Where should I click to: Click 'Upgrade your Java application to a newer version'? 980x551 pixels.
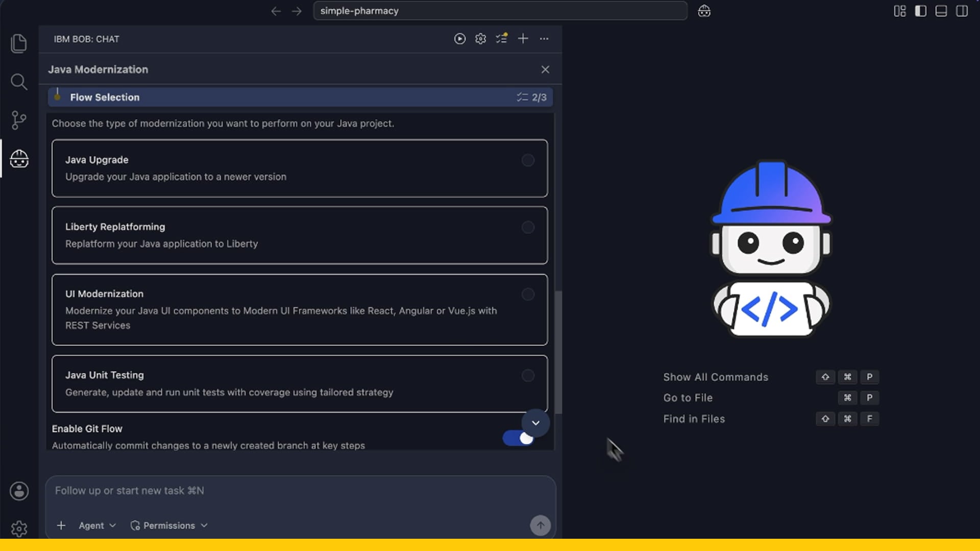pyautogui.click(x=176, y=177)
